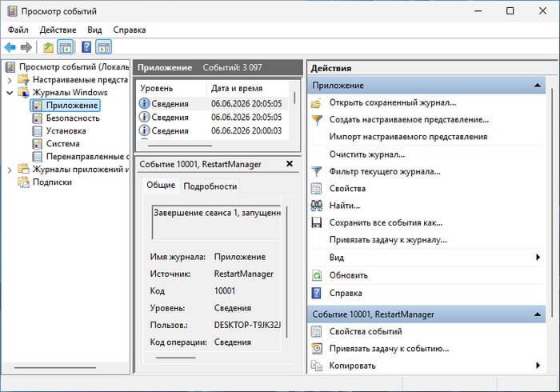Close the event 10001 preview pane
Screen dimensions: 560x392
[x=290, y=163]
